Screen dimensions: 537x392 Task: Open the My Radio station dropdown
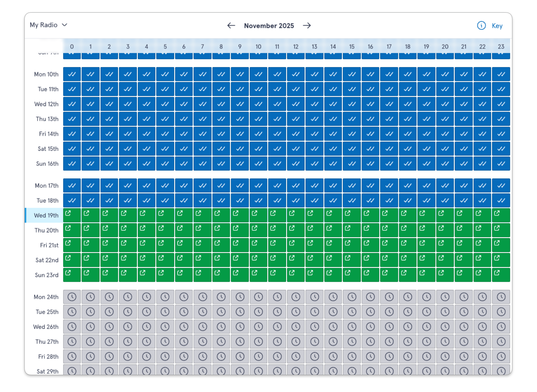pos(48,25)
